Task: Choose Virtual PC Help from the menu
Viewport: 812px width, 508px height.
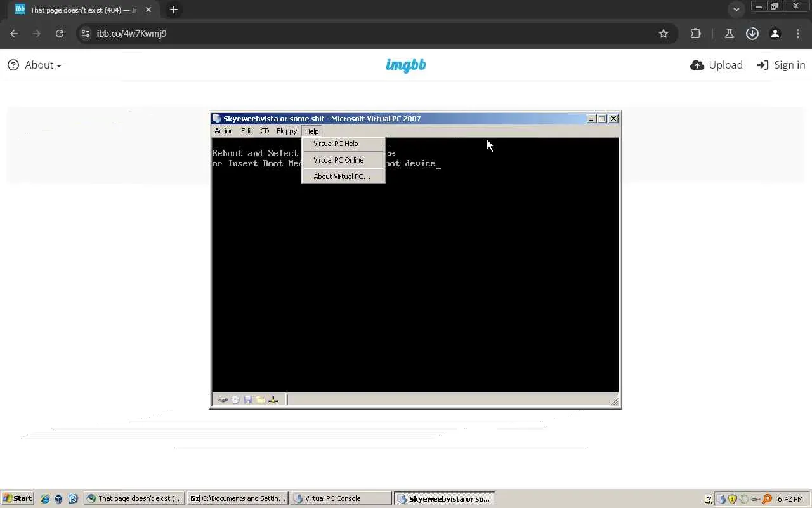Action: coord(343,144)
